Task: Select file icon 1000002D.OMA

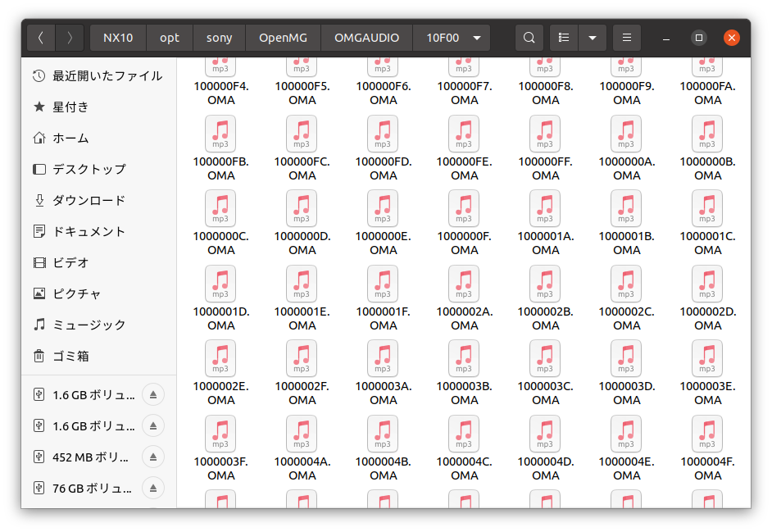Action: coord(707,284)
